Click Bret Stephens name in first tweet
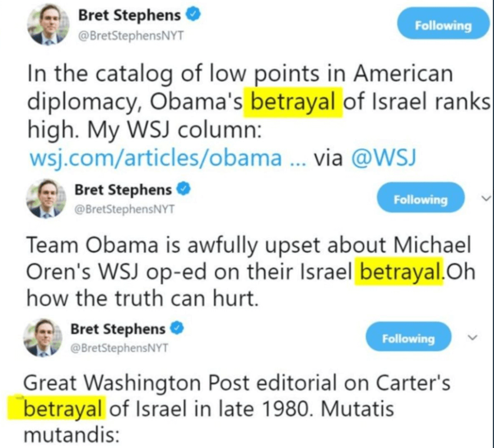Image resolution: width=494 pixels, height=448 pixels. 130,15
